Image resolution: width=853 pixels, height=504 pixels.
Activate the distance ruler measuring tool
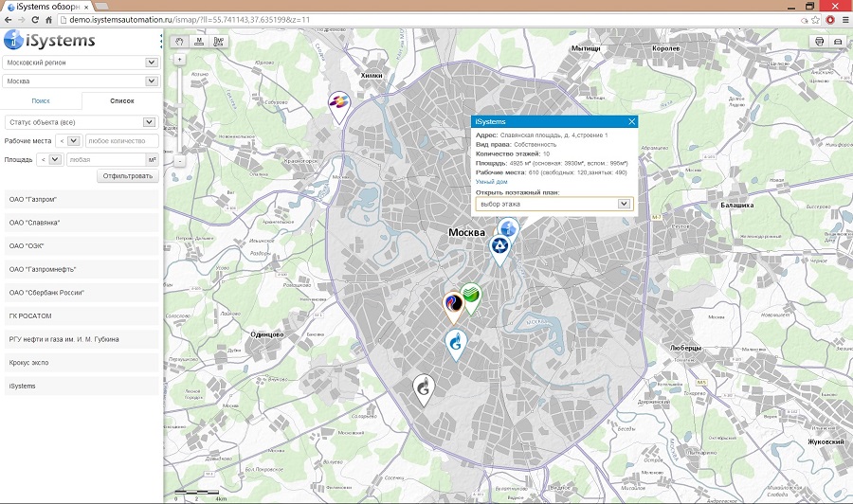click(199, 42)
